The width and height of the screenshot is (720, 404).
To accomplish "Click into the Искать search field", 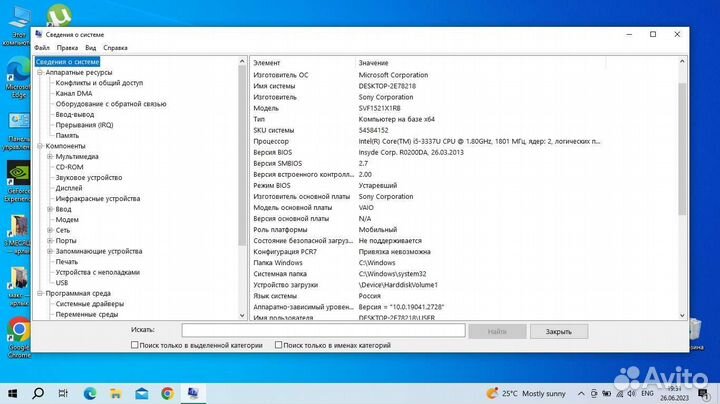I will point(323,331).
